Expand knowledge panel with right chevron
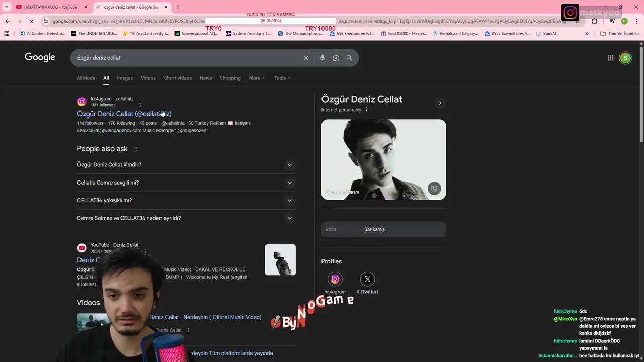The height and width of the screenshot is (362, 644). 440,103
